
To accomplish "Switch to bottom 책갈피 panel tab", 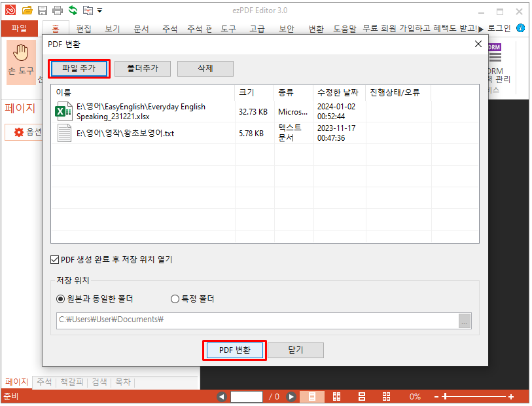I will point(72,382).
